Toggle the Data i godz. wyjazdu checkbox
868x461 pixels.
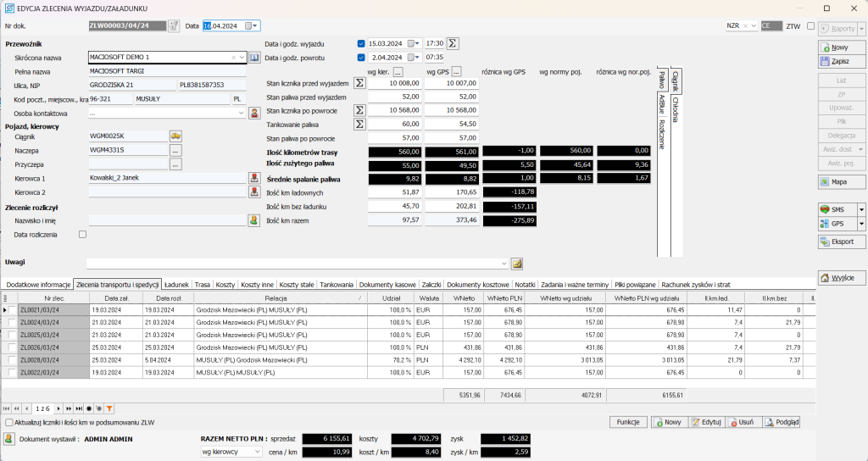coord(361,43)
